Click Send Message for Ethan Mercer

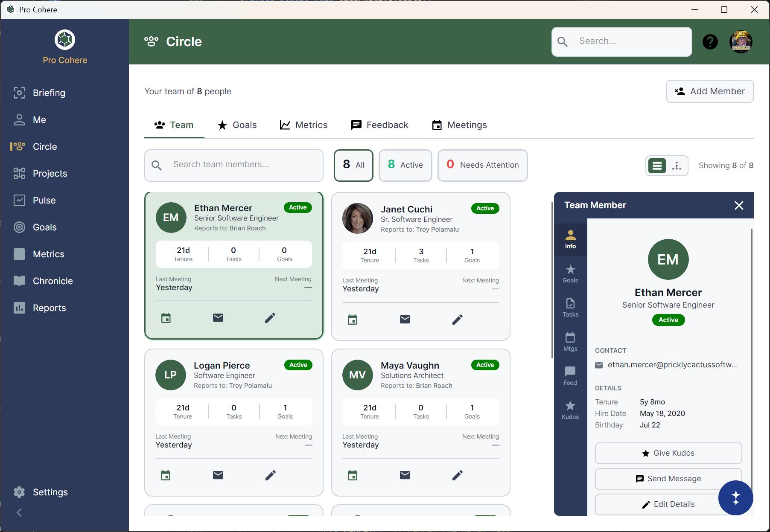tap(668, 479)
